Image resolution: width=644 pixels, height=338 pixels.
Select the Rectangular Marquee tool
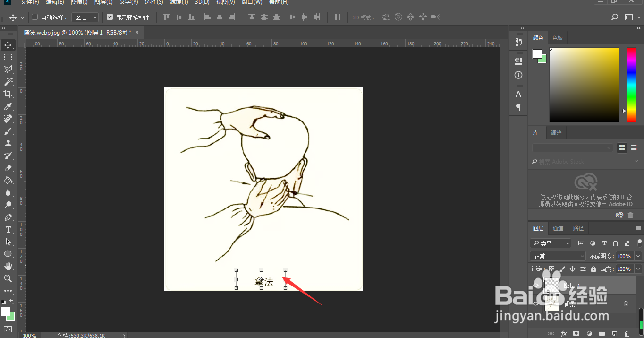[x=8, y=57]
